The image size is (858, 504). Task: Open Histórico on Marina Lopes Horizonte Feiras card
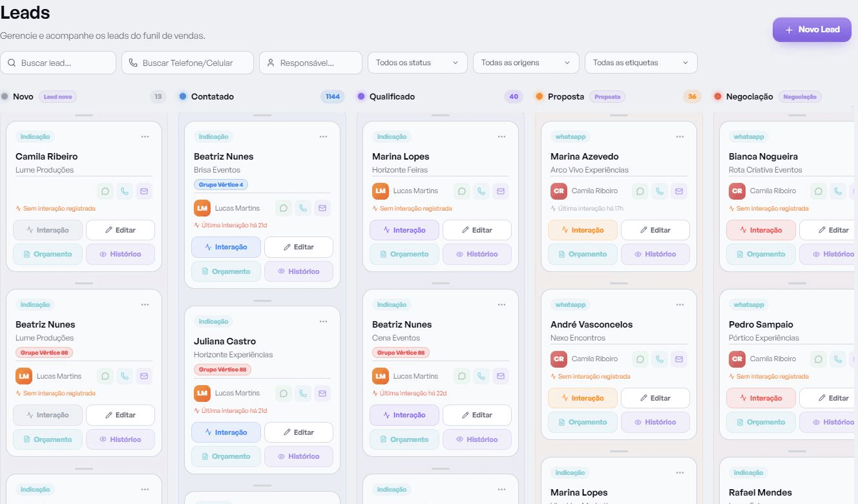(477, 254)
